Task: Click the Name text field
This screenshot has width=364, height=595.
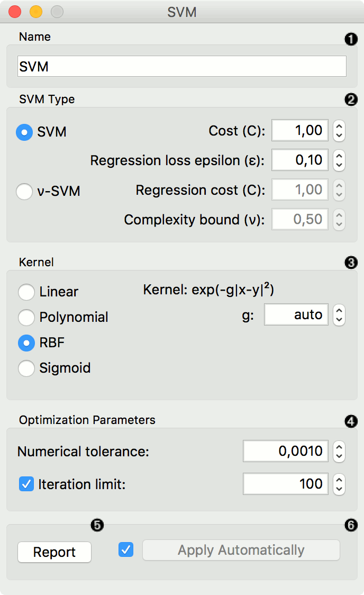Action: [x=182, y=67]
